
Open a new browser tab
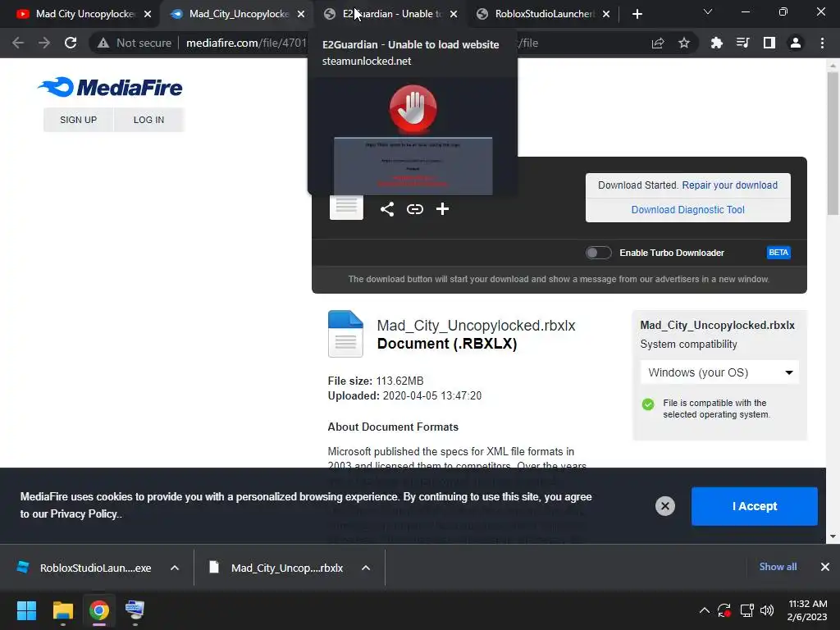pyautogui.click(x=637, y=14)
